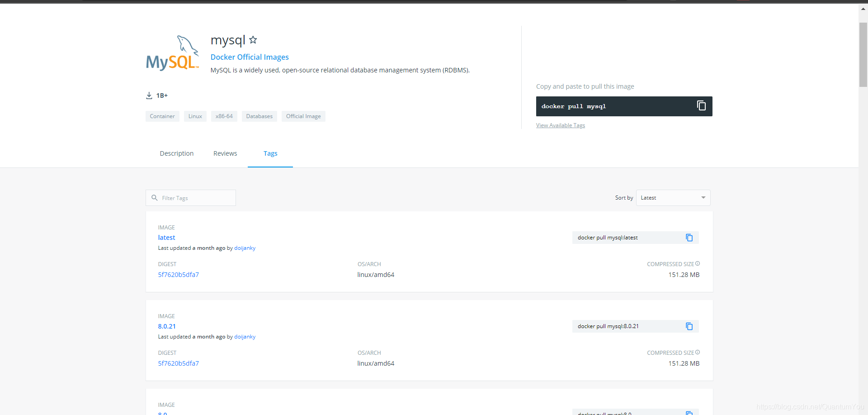Click View Available Tags link

pos(561,125)
